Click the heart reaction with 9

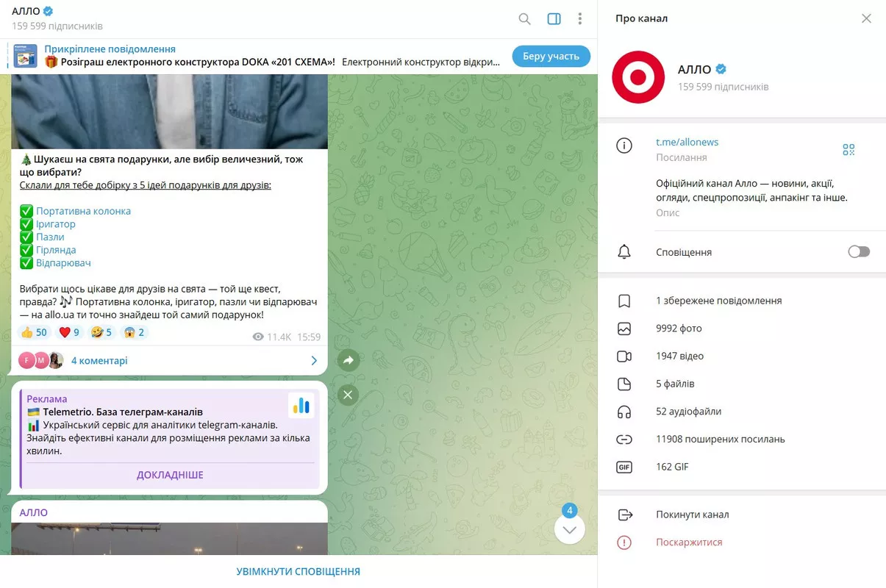(x=69, y=332)
